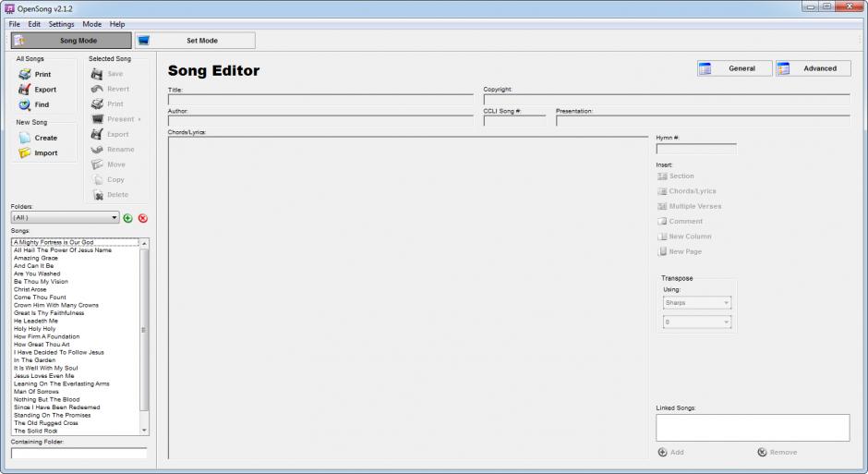Click the Presentation input field

click(703, 120)
